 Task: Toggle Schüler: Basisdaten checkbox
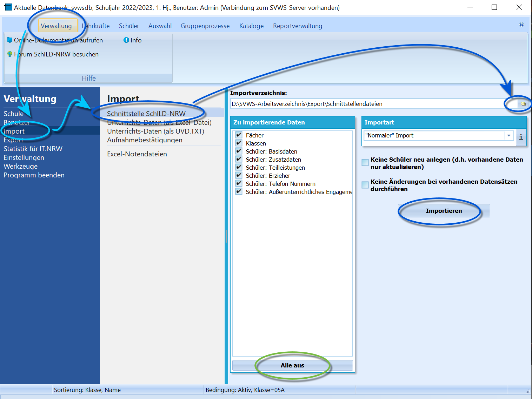(x=239, y=151)
